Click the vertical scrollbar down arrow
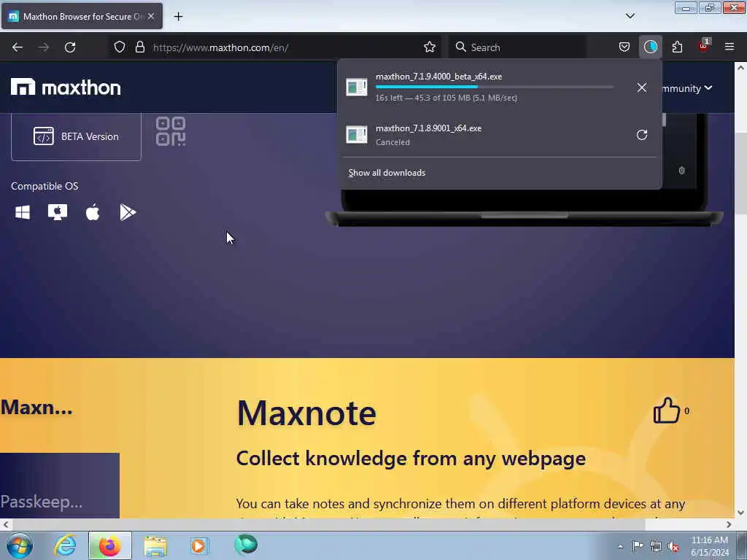Viewport: 747px width, 560px height. pyautogui.click(x=740, y=513)
